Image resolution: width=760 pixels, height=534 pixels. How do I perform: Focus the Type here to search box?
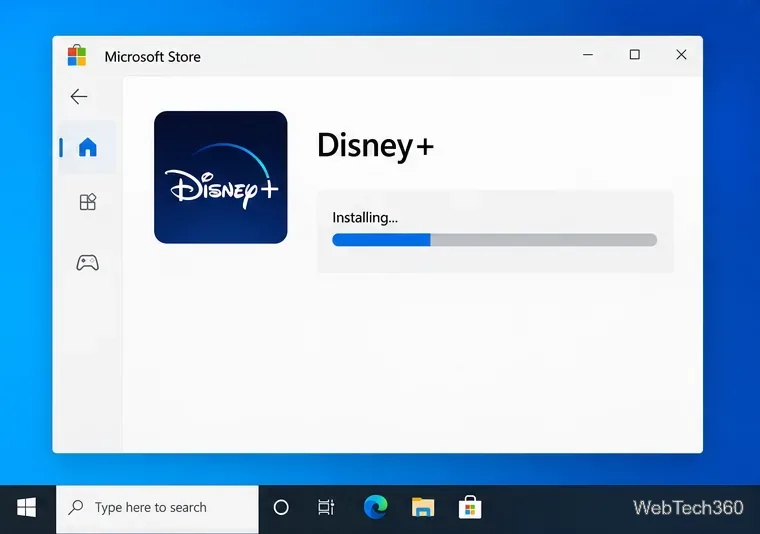(x=158, y=509)
